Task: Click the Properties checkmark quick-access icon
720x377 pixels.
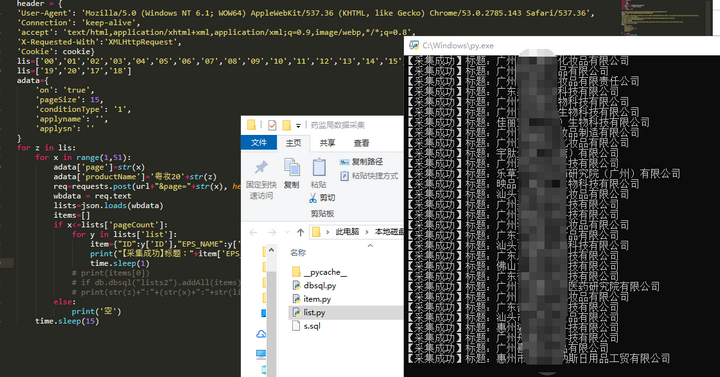Action: 272,125
